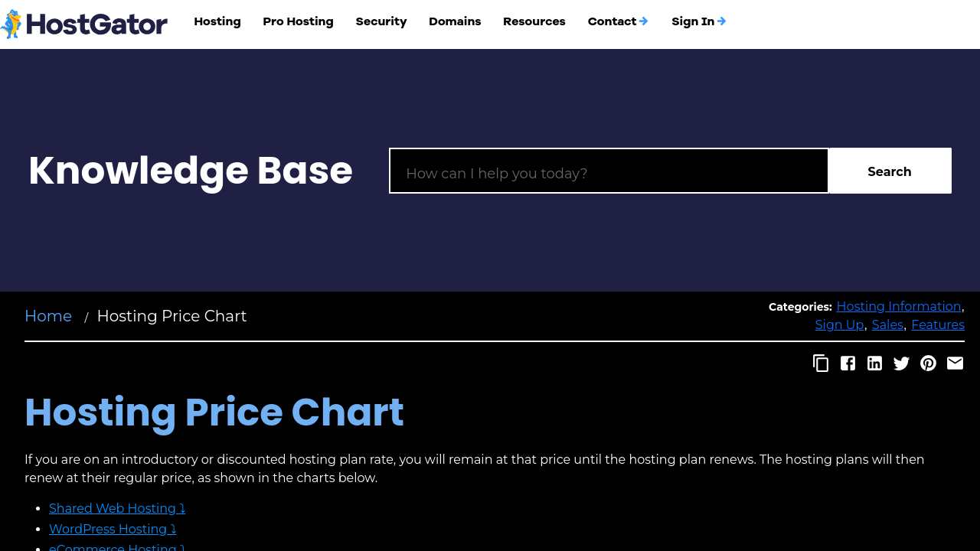Jump to the WordPress Hosting section
The width and height of the screenshot is (980, 551).
tap(112, 529)
